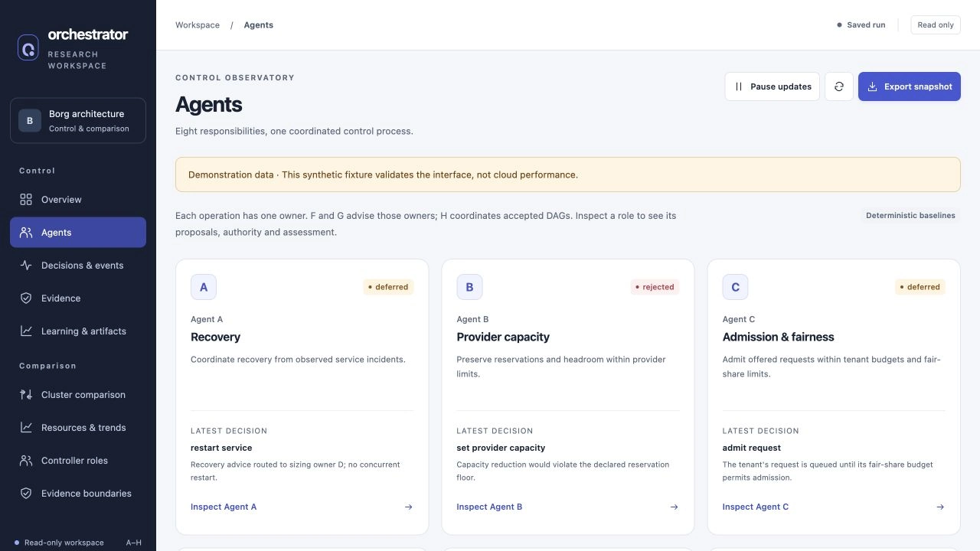
Task: Click the Read only badge
Action: 936,25
